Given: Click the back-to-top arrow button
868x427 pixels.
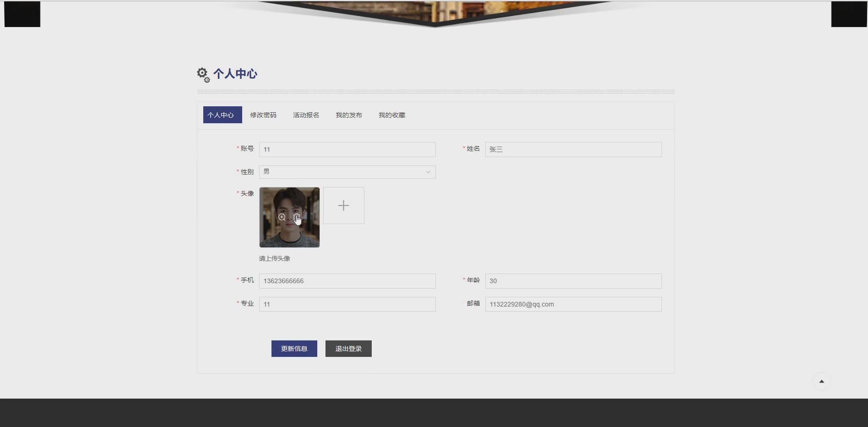Looking at the screenshot, I should (x=821, y=381).
